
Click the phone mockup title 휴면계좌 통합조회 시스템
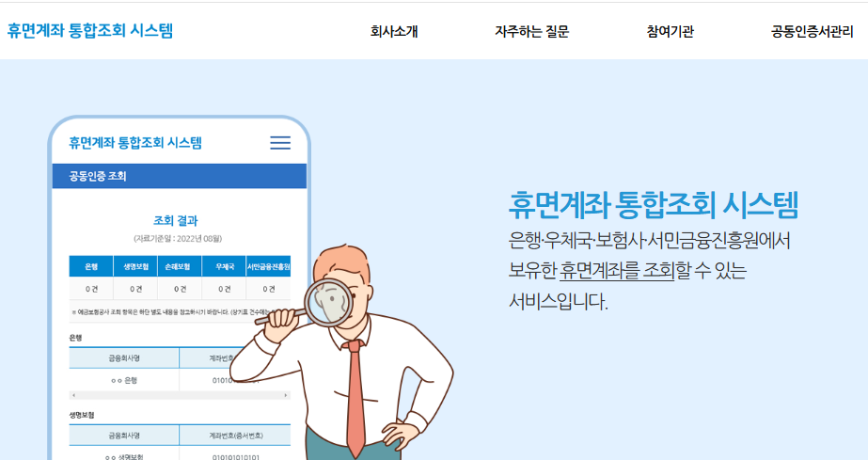[135, 143]
